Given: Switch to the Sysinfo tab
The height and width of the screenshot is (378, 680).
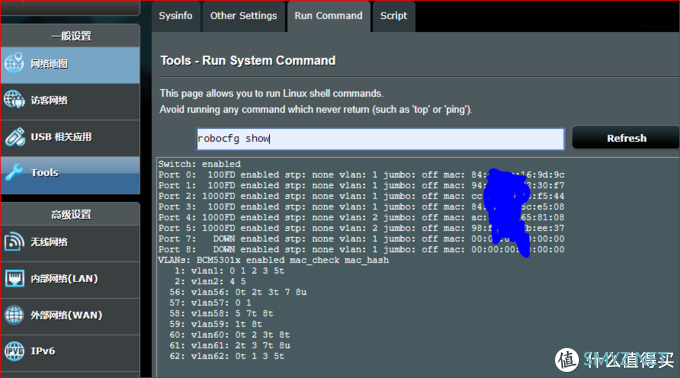Looking at the screenshot, I should (x=176, y=16).
